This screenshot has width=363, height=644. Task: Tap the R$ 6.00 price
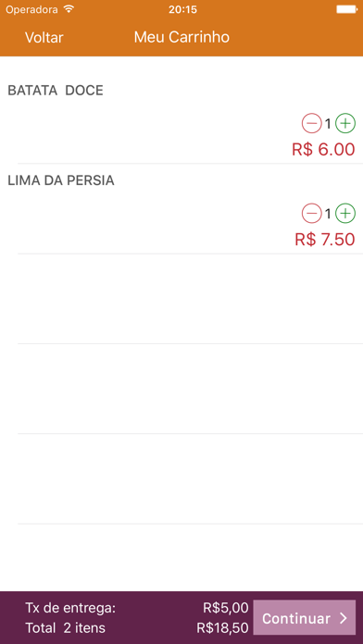pos(323,150)
